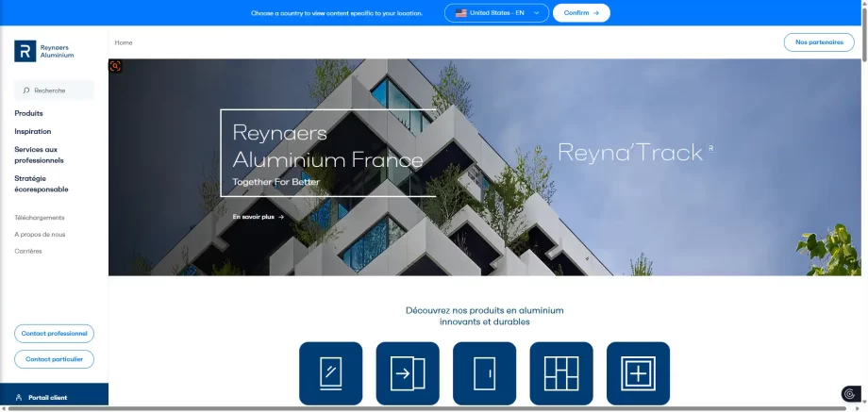This screenshot has width=868, height=412.
Task: Open Services aux professionnels menu
Action: [x=39, y=155]
